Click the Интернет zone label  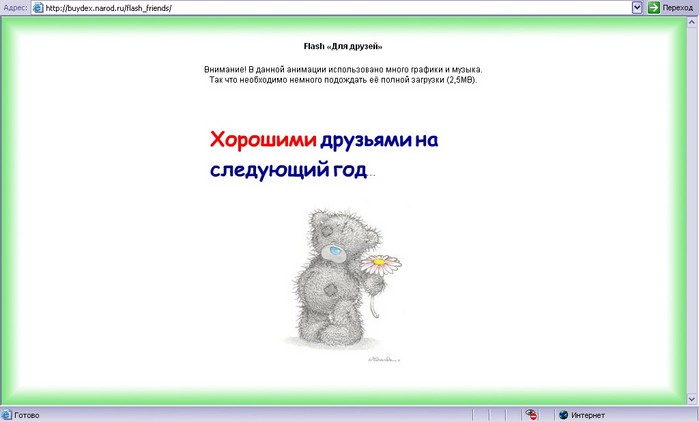tap(588, 415)
